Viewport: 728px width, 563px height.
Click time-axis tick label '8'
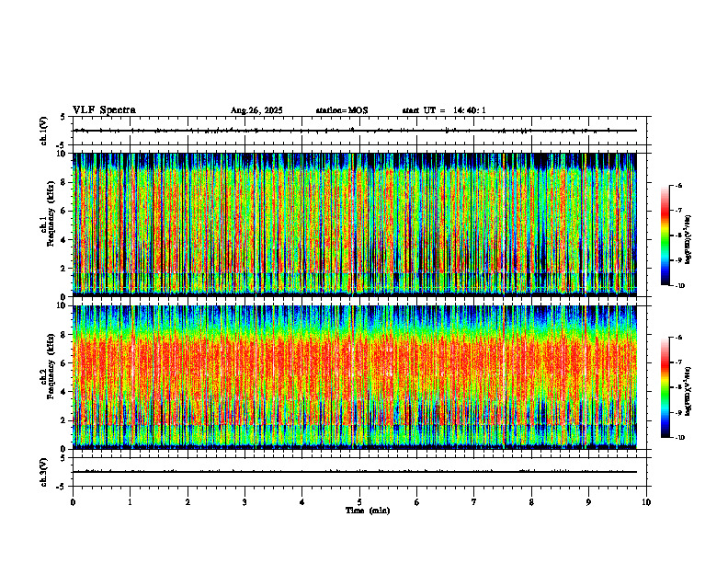click(531, 502)
